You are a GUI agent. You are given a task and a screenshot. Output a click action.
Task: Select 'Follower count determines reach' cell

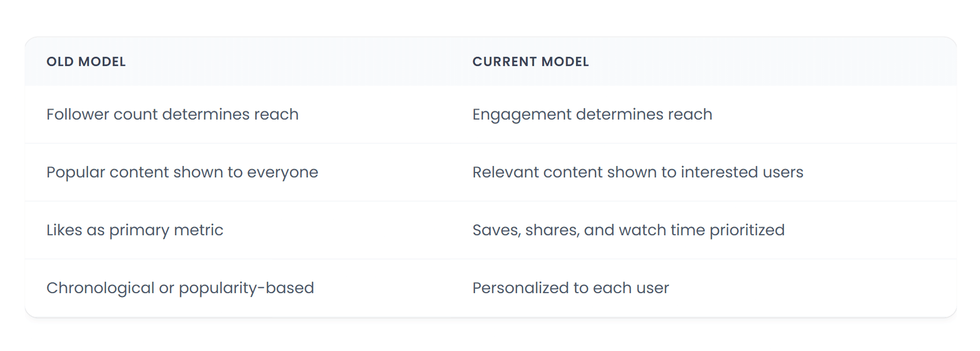173,114
